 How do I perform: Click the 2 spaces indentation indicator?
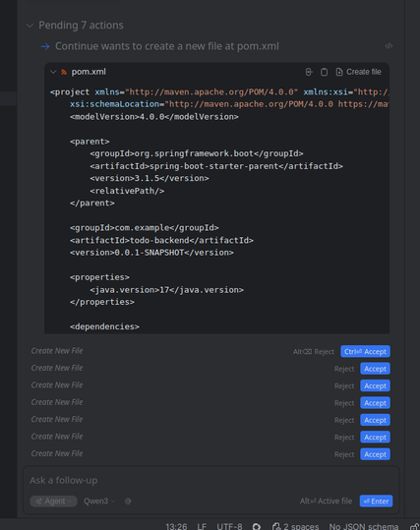295,527
